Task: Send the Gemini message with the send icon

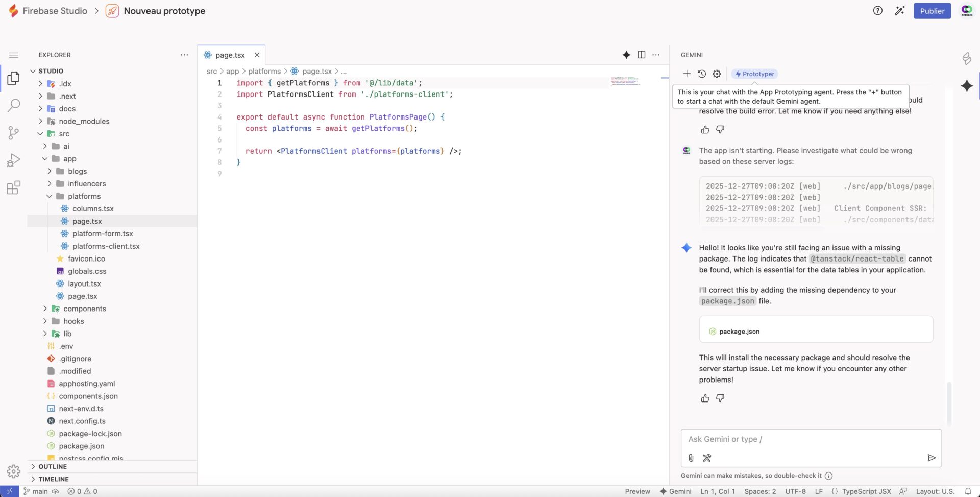Action: pos(932,458)
